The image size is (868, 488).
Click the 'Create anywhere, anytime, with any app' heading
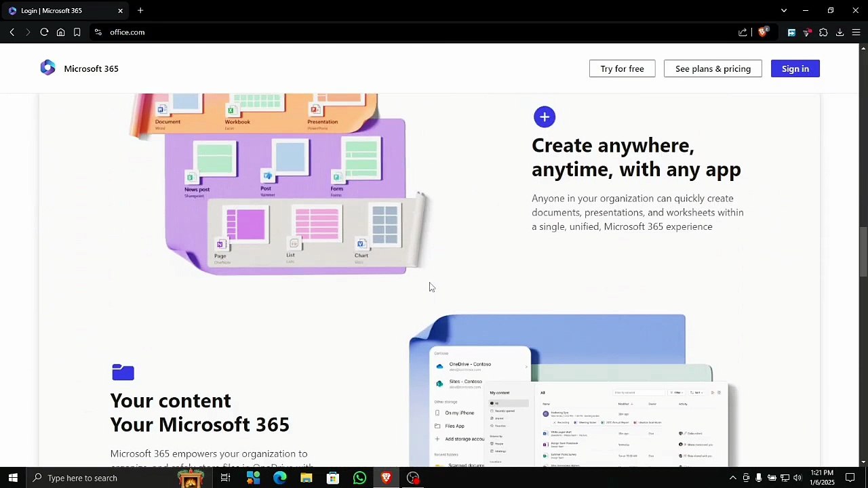[x=636, y=157]
